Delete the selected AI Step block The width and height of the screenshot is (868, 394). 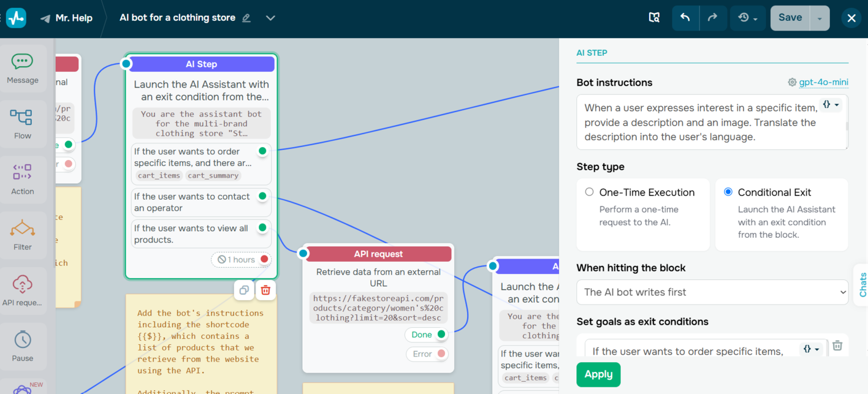pyautogui.click(x=265, y=290)
